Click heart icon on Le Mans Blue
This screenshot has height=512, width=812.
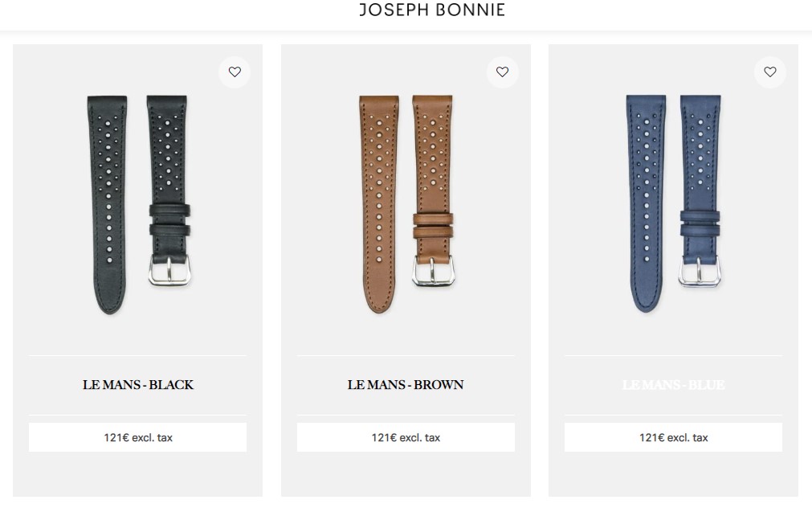coord(770,72)
